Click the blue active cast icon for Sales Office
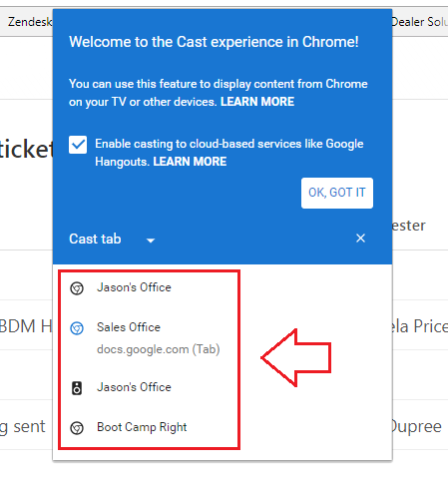448x489 pixels. pyautogui.click(x=77, y=328)
